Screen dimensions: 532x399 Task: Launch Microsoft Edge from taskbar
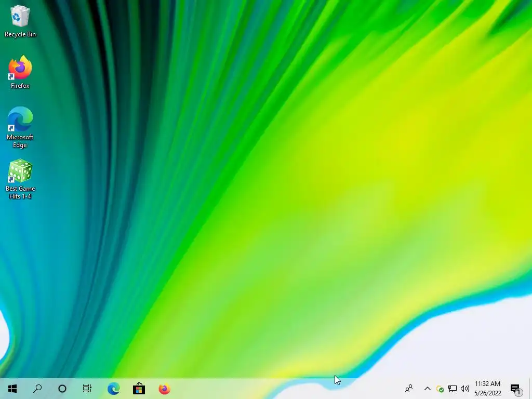[x=113, y=389]
